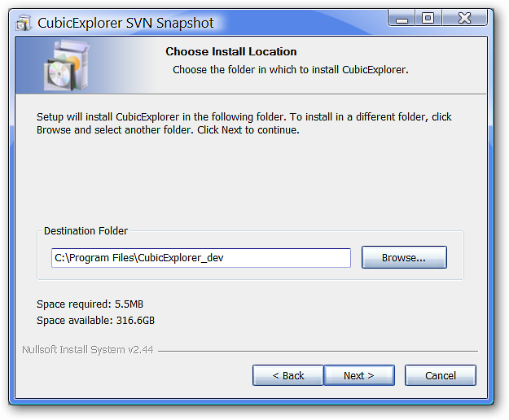Go to the previous step with Back
The image size is (509, 420).
point(288,375)
